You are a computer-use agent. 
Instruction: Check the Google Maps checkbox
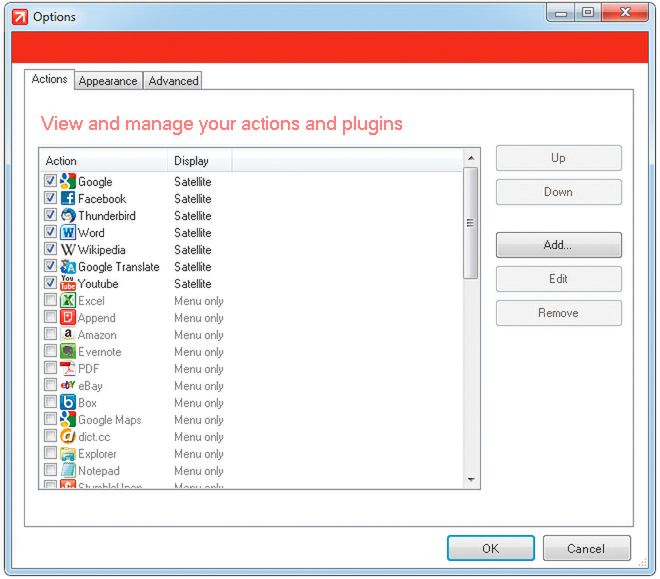click(x=50, y=419)
